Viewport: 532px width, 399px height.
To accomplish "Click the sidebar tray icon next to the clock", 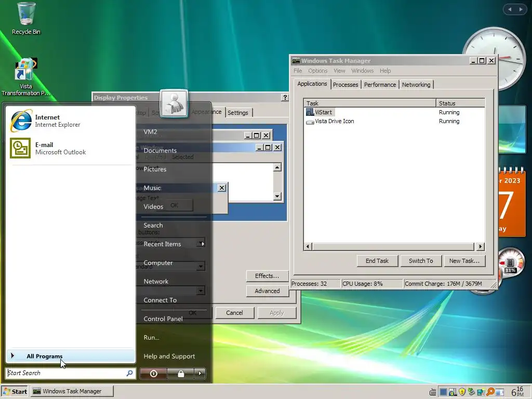I will click(499, 392).
